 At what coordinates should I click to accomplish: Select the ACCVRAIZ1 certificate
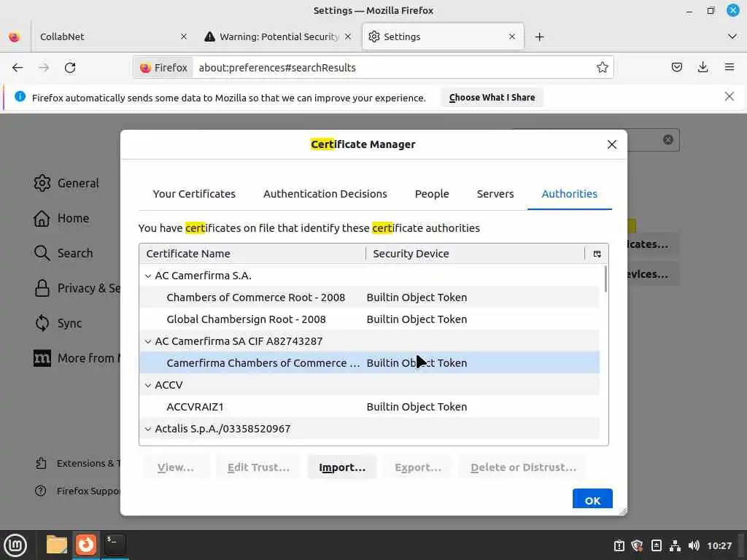[x=369, y=407]
